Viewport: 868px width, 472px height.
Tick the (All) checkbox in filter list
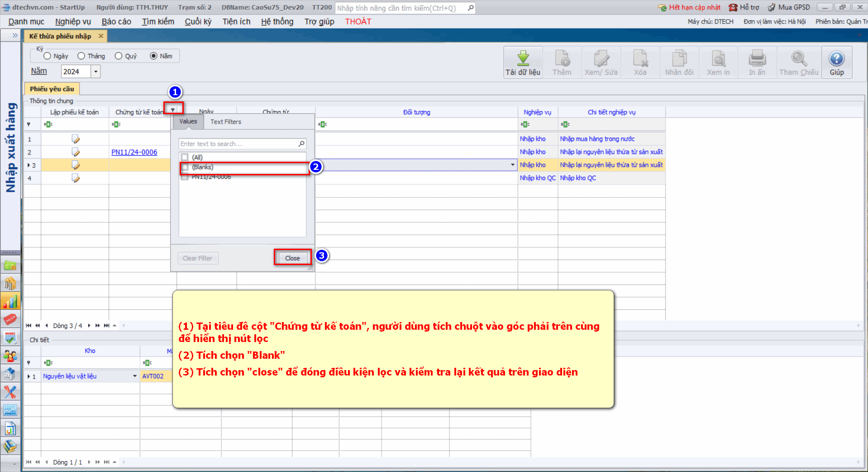pos(185,157)
